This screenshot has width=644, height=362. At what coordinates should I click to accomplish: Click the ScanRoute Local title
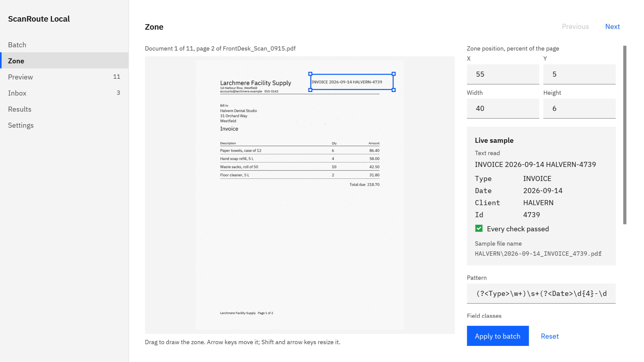tap(39, 19)
